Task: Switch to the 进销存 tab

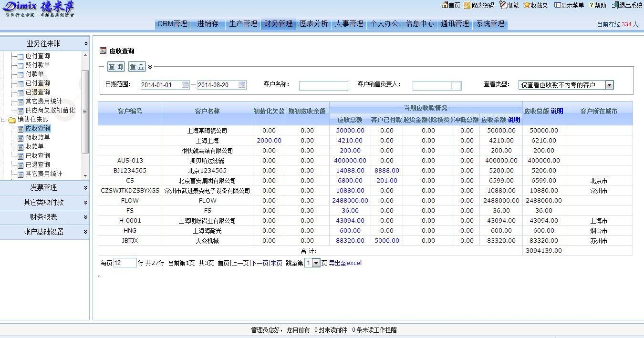Action: click(x=208, y=23)
